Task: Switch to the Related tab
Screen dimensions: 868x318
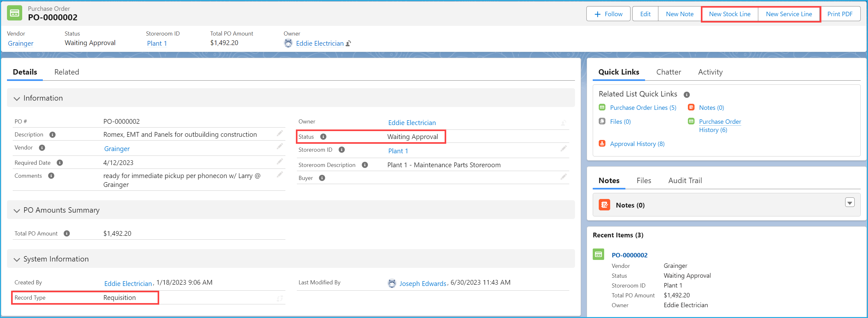Action: pyautogui.click(x=66, y=72)
